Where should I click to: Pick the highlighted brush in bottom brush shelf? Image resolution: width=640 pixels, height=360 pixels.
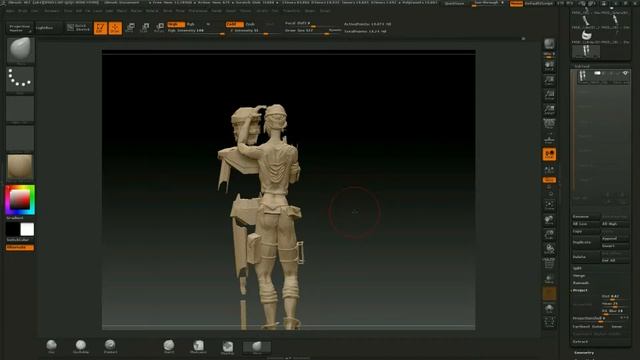pos(257,347)
